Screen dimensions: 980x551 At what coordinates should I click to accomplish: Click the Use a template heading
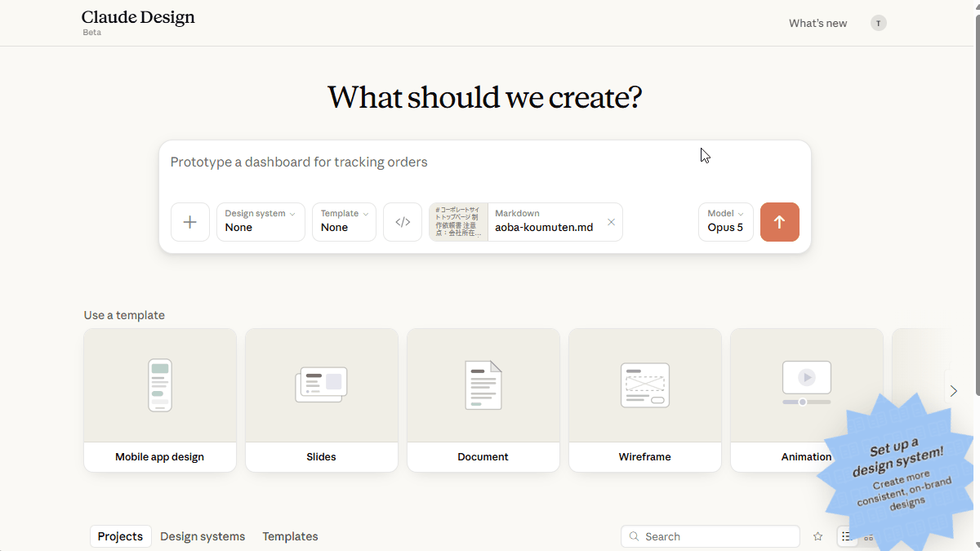pos(124,315)
